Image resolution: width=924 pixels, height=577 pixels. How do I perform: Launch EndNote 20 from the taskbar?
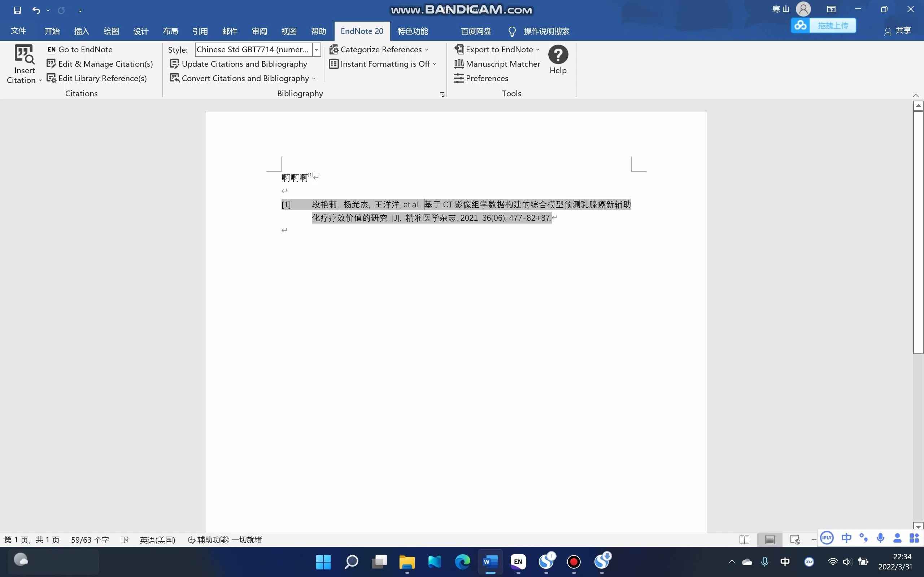tap(518, 562)
